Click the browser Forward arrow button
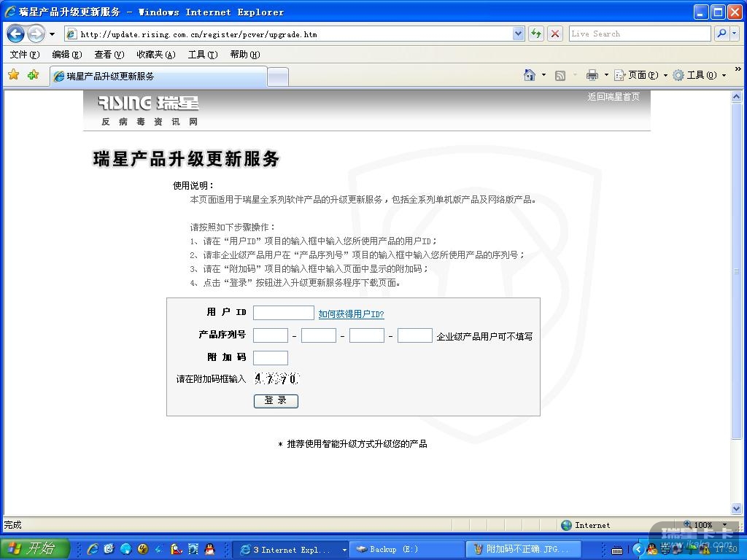Image resolution: width=747 pixels, height=560 pixels. (36, 34)
